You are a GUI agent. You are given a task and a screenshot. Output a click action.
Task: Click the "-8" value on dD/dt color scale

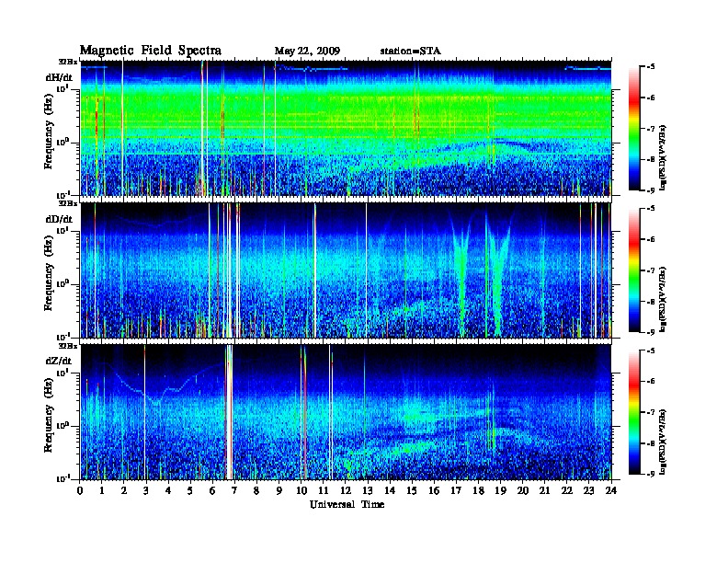pyautogui.click(x=651, y=301)
